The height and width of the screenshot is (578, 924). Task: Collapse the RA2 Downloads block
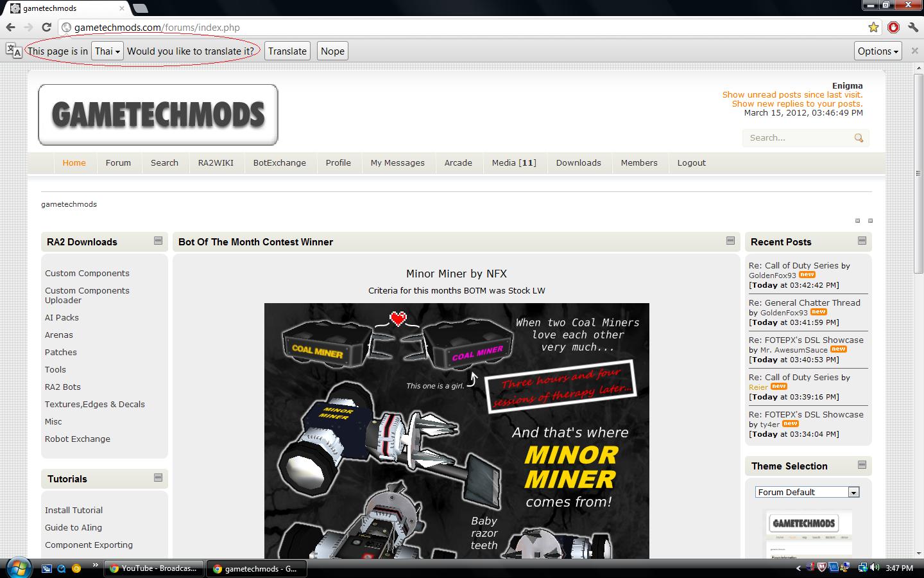point(158,240)
